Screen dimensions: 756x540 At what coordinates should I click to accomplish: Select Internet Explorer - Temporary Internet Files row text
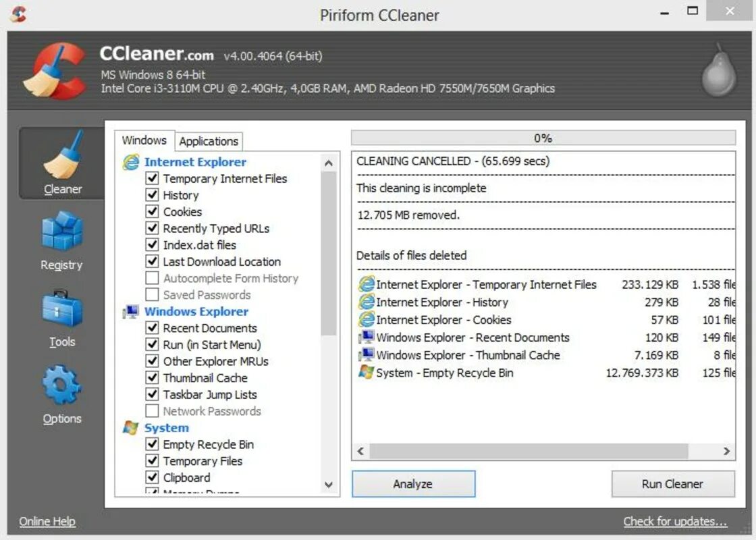(486, 284)
